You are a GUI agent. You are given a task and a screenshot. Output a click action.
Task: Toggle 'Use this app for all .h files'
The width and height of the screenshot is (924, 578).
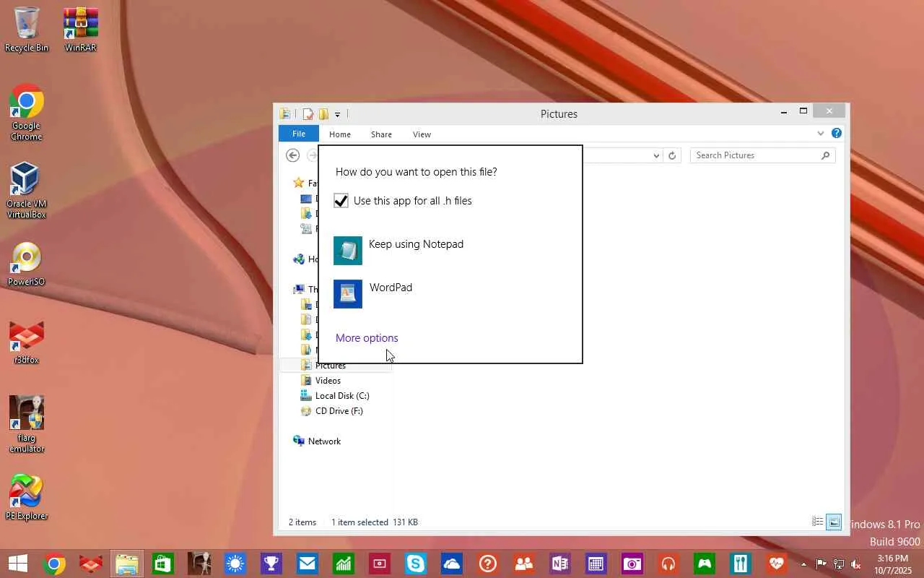click(341, 201)
